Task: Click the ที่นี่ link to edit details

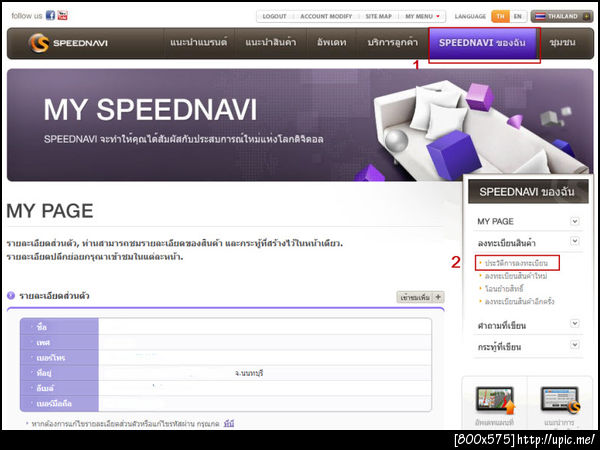Action: pyautogui.click(x=228, y=424)
